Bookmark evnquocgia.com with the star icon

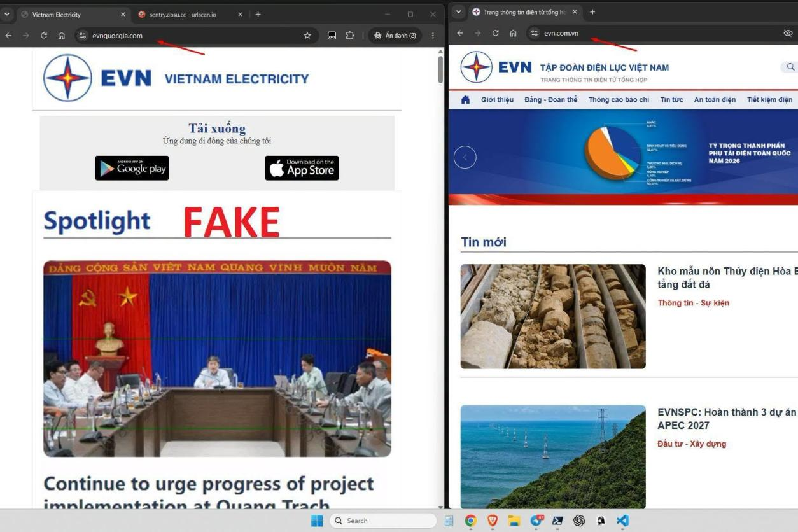click(x=307, y=36)
